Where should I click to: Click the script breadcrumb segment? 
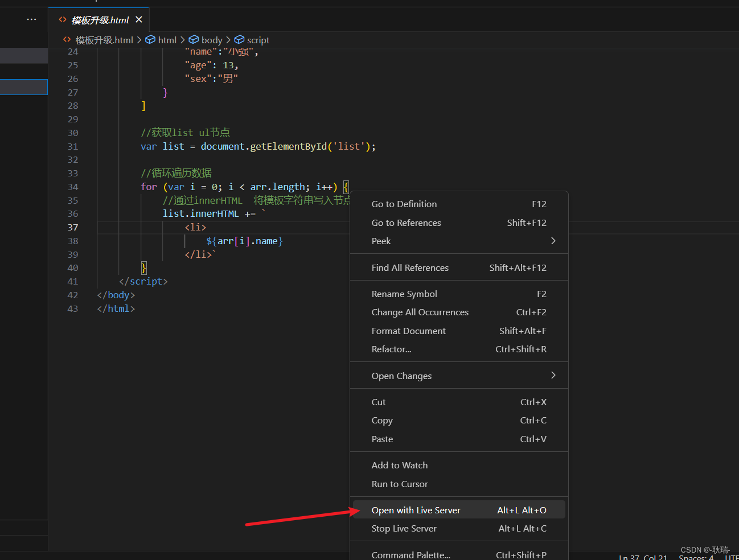(258, 40)
